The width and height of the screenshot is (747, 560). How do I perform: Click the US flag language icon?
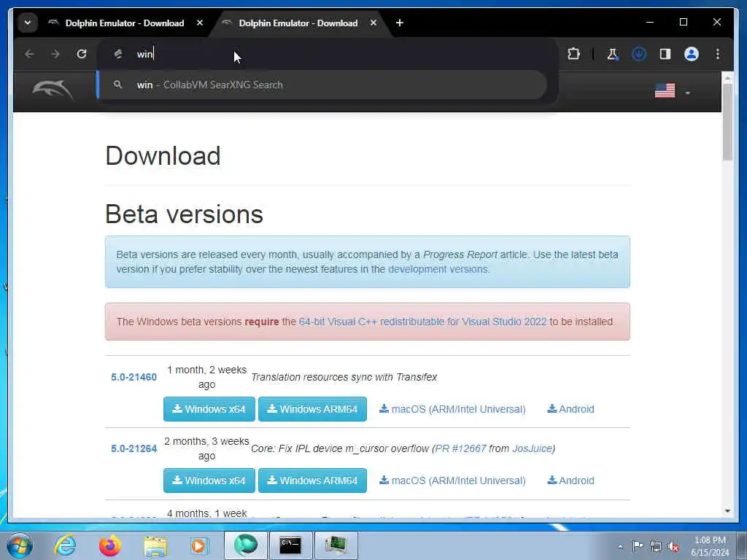[x=665, y=90]
